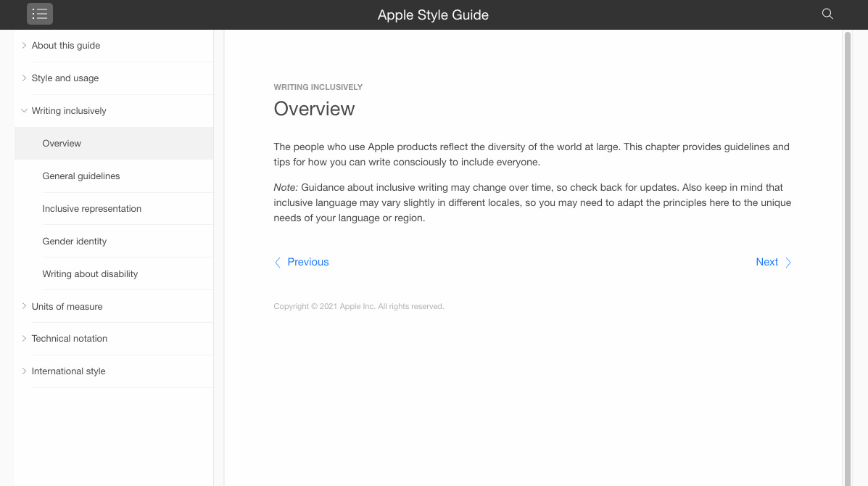
Task: Open the Next page link
Action: pyautogui.click(x=766, y=262)
